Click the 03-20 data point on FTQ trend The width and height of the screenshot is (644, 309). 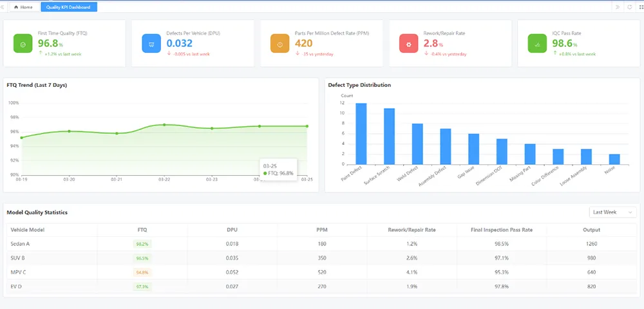click(x=69, y=131)
